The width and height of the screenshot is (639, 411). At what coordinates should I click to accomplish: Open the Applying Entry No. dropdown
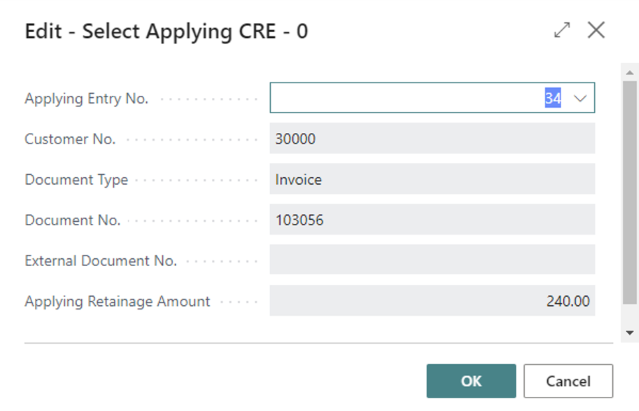(580, 98)
